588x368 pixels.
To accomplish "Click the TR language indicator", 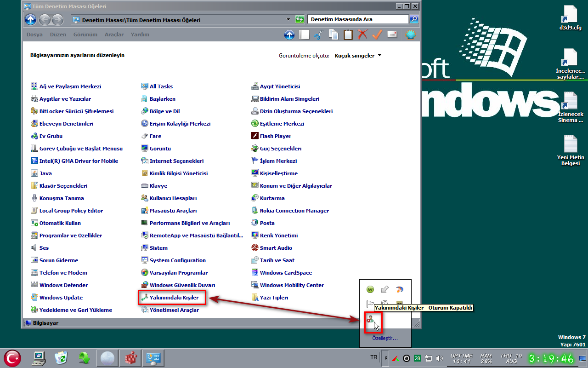I will (374, 357).
